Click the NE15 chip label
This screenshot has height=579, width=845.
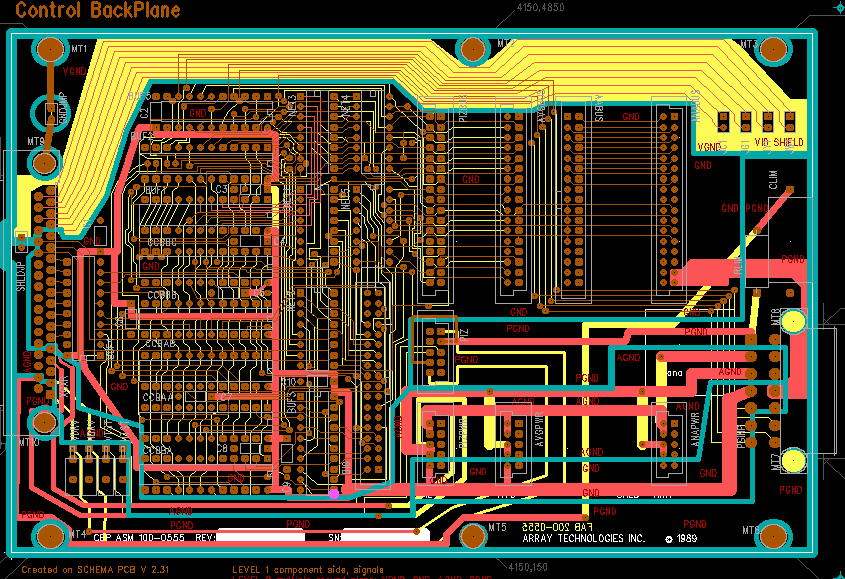tap(345, 198)
